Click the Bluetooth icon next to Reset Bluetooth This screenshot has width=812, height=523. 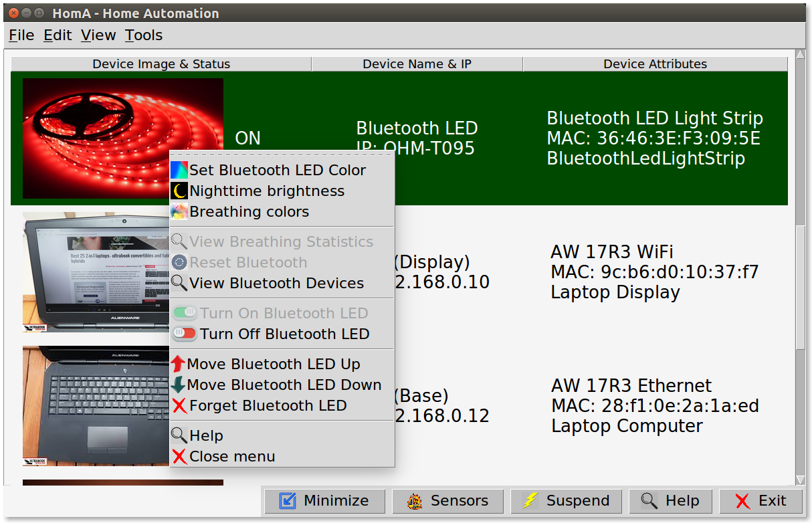tap(179, 262)
